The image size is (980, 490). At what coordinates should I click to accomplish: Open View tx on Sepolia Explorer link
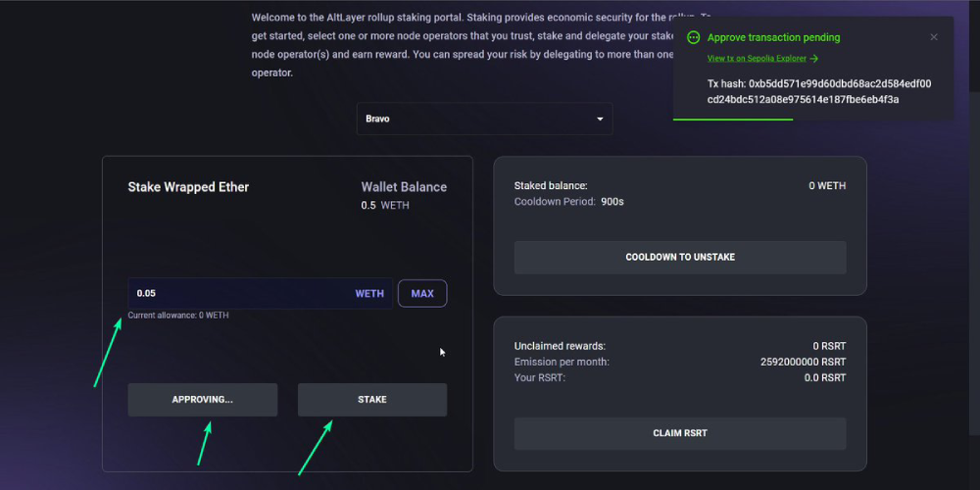point(757,59)
